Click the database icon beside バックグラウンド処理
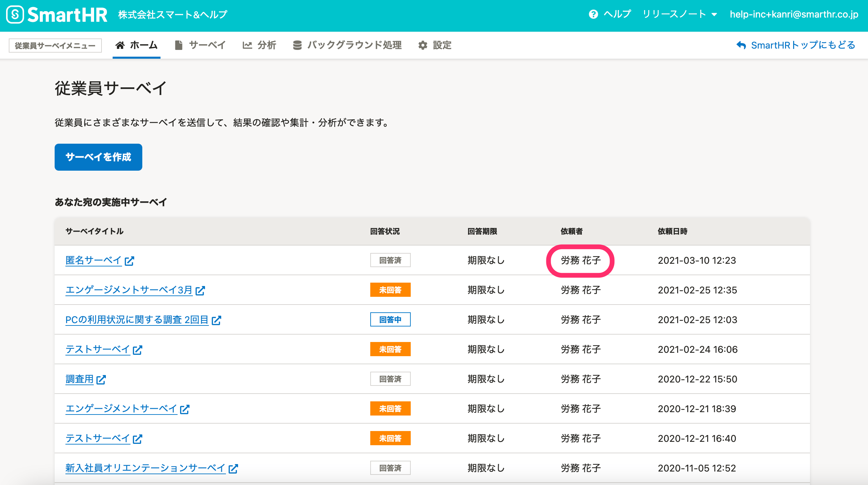 [x=297, y=45]
